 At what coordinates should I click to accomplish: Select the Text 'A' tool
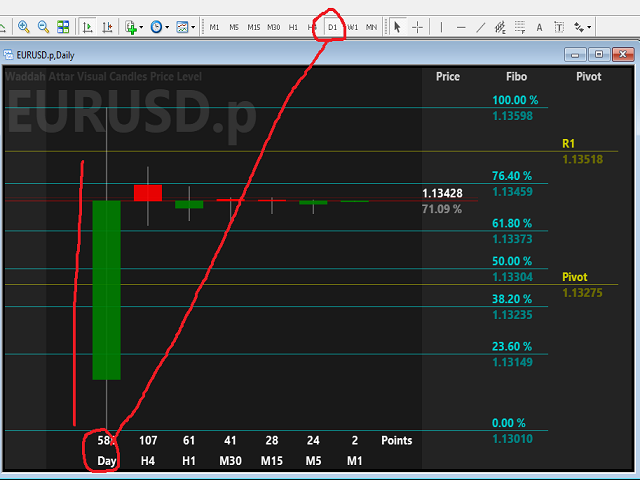pyautogui.click(x=539, y=27)
